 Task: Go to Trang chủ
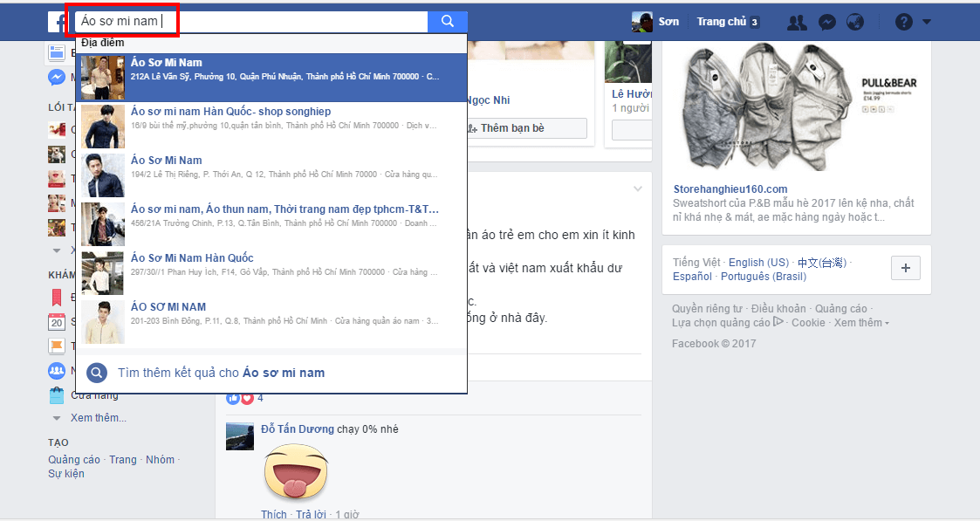click(722, 22)
